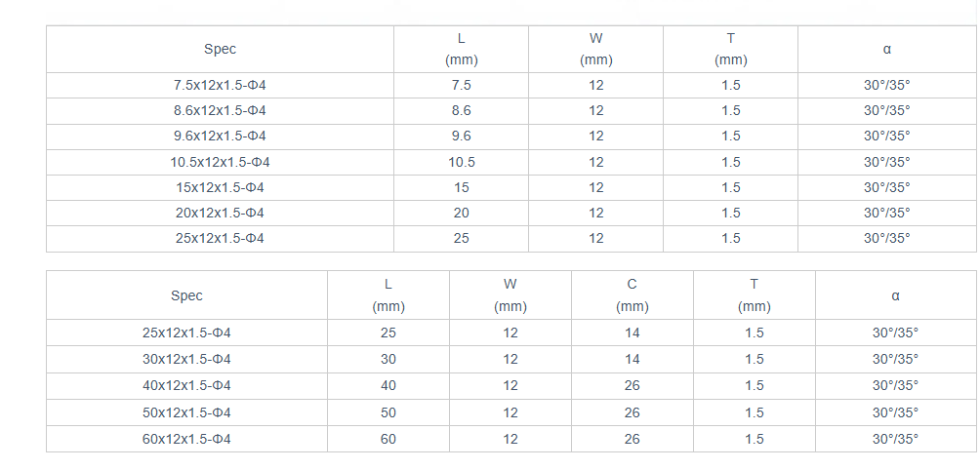Select the 40x12x1.5-Φ4 spec cell

[186, 385]
